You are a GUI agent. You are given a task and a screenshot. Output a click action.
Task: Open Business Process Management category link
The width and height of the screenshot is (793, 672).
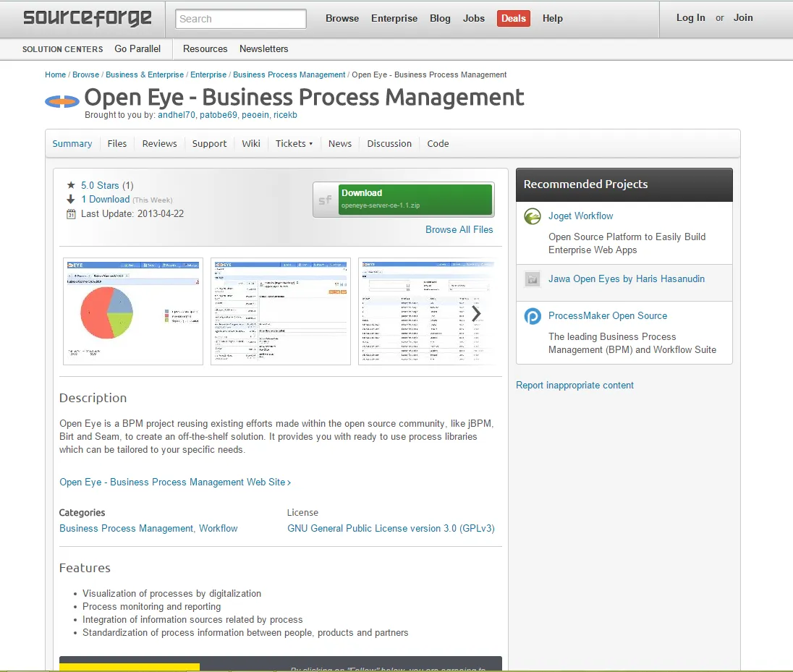[x=127, y=528]
